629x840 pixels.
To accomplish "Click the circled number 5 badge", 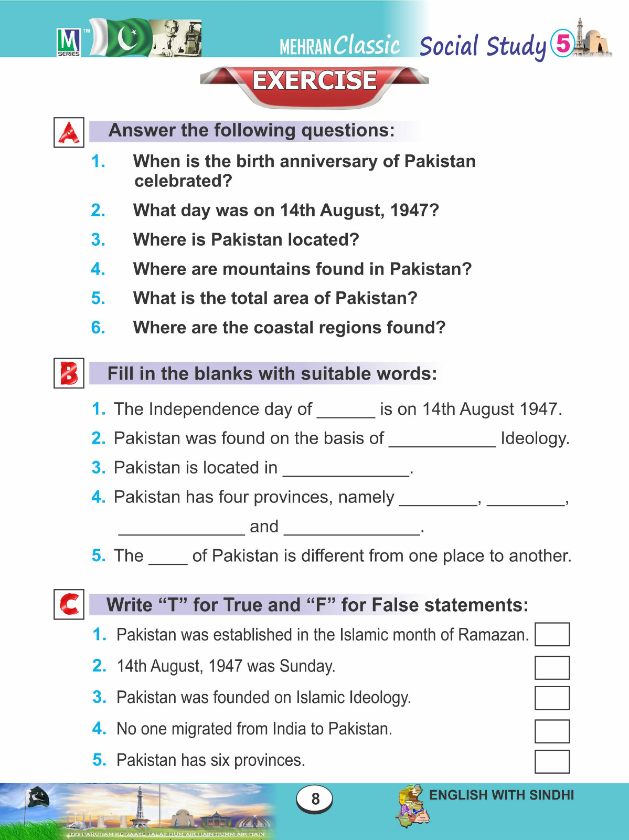I will pos(562,43).
